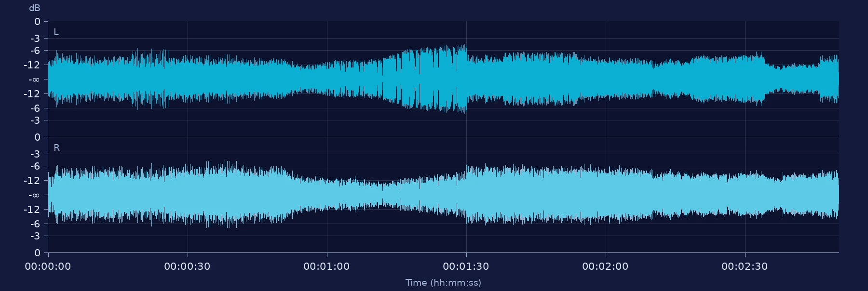
Task: Click the 00:02:00 time axis label
Action: 605,266
